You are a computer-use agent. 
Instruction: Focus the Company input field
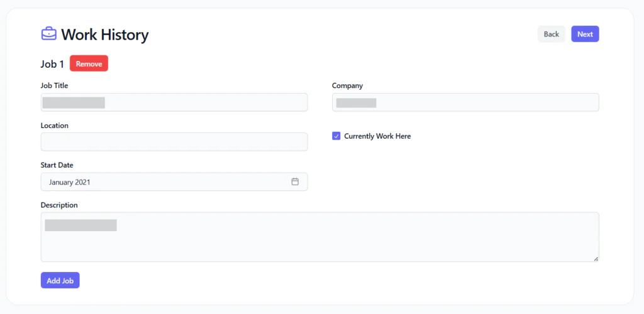click(465, 102)
